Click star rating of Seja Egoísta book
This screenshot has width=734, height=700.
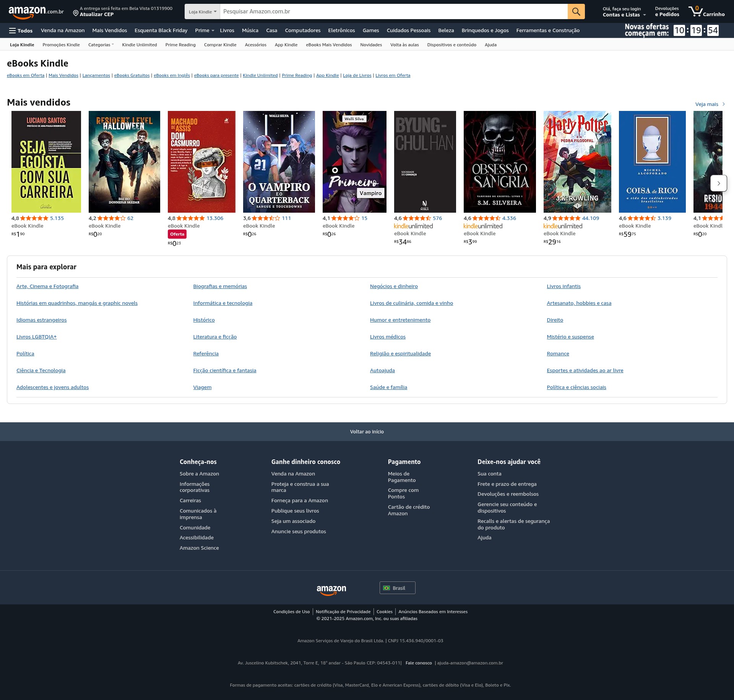click(34, 218)
